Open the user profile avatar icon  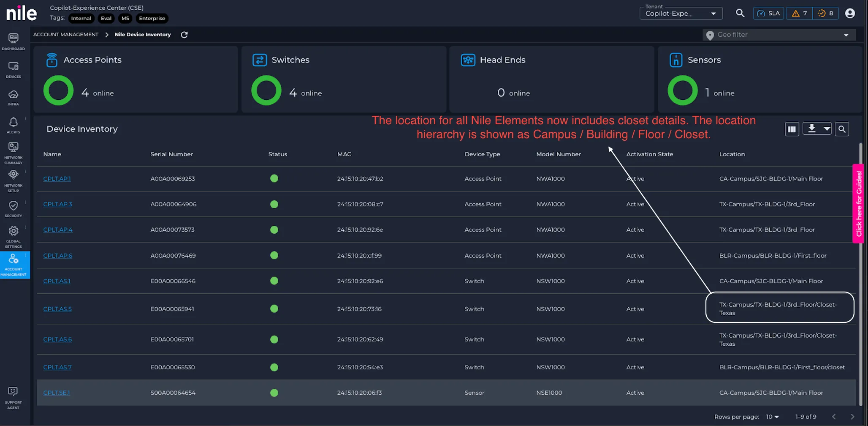(x=850, y=13)
